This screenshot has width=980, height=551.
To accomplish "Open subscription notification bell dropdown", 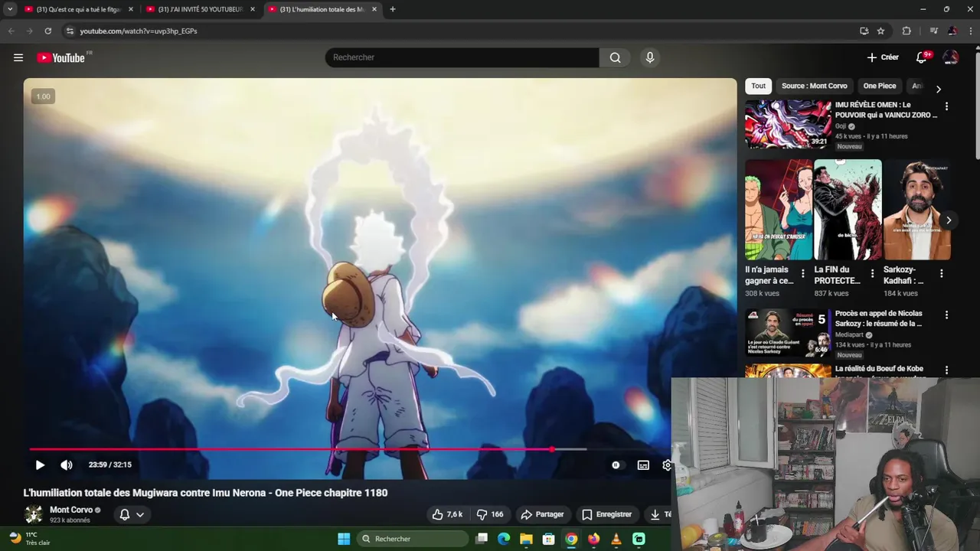I will [132, 514].
